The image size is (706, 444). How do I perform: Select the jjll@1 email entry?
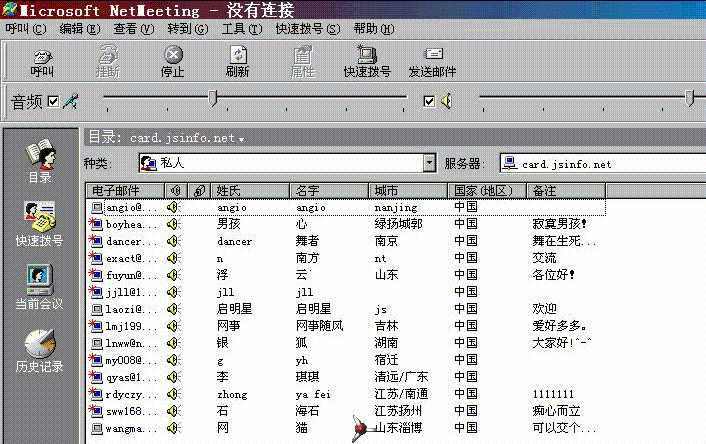[131, 292]
